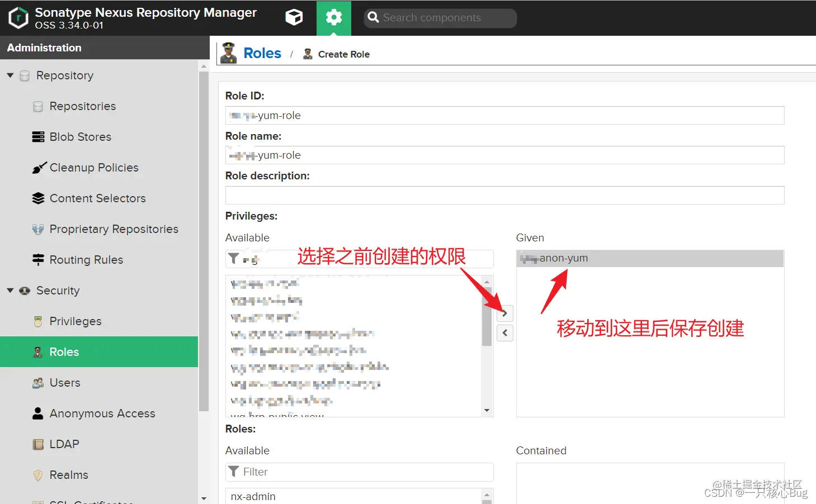Open Realms in the sidebar

69,475
